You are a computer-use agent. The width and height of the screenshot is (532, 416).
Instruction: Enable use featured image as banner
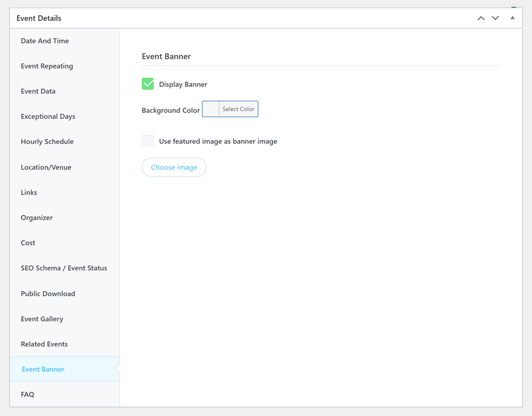(x=148, y=141)
